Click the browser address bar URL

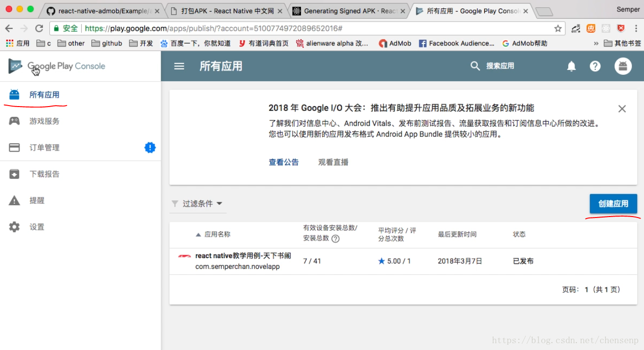214,28
